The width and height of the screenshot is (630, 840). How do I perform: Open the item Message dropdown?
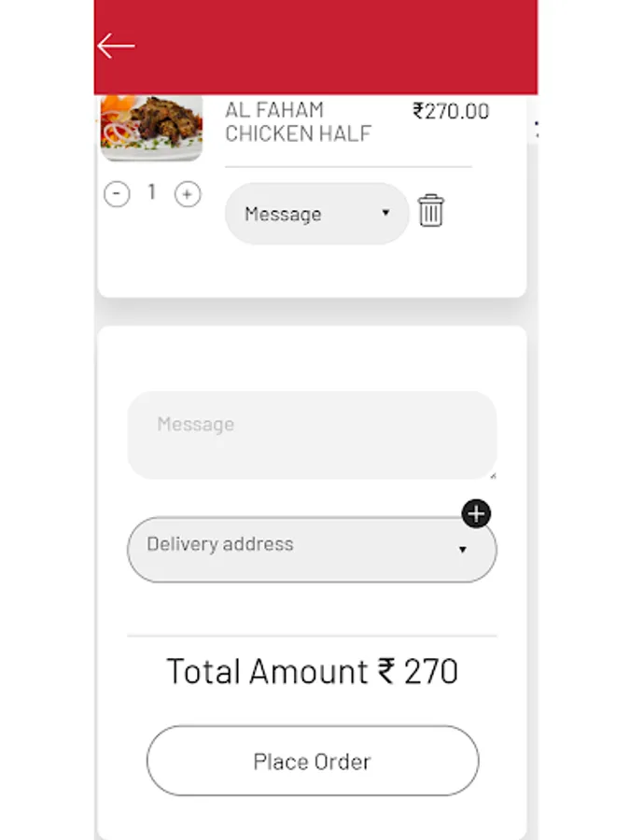303,214
